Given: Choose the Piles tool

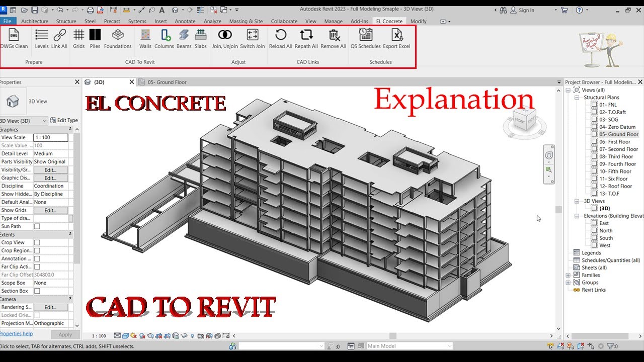Looking at the screenshot, I should 95,39.
